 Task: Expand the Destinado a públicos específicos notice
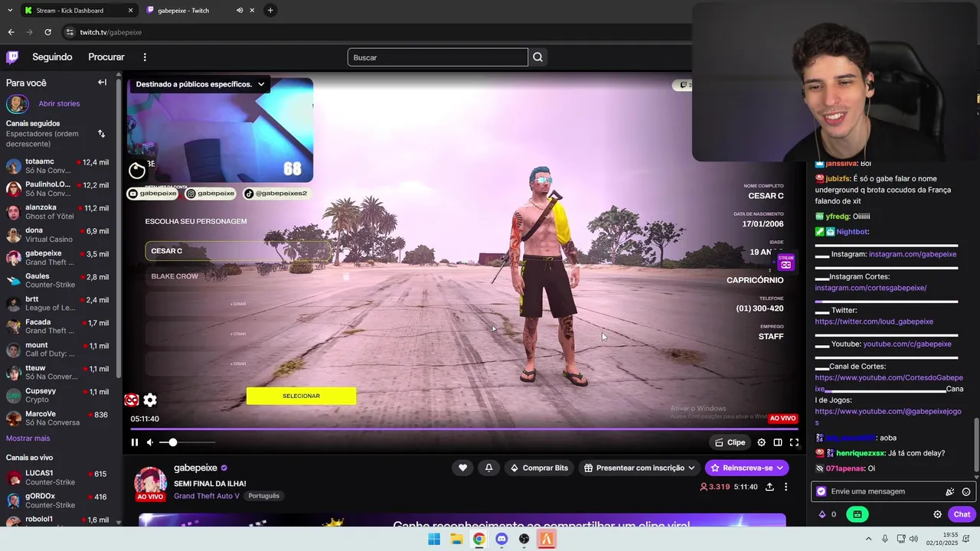(x=261, y=84)
